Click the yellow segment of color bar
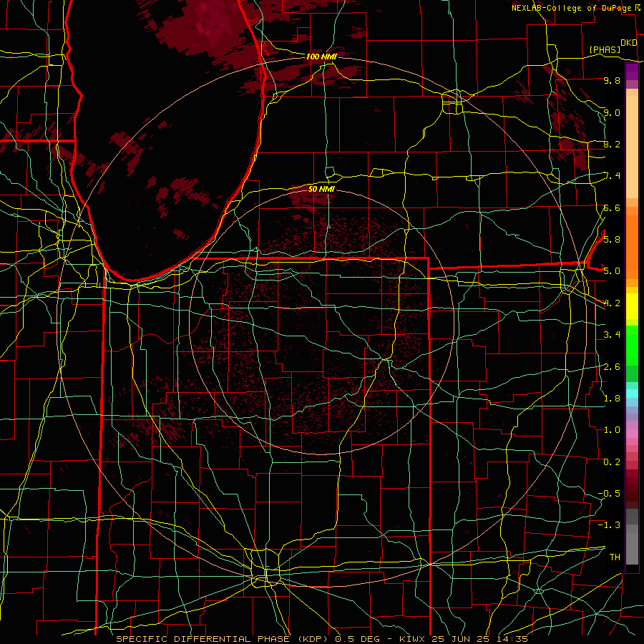644x644 pixels. pyautogui.click(x=632, y=306)
